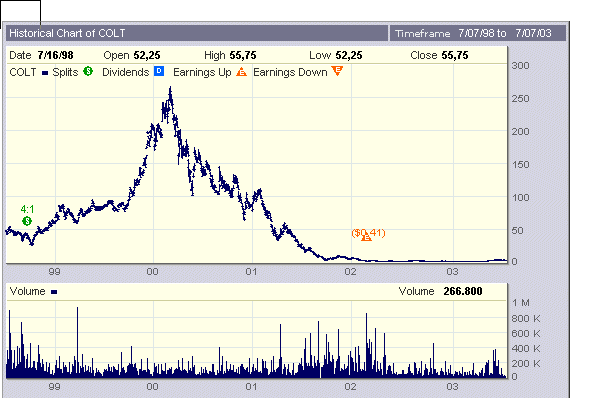The height and width of the screenshot is (398, 594).
Task: Click the High 55,75 value
Action: click(243, 56)
